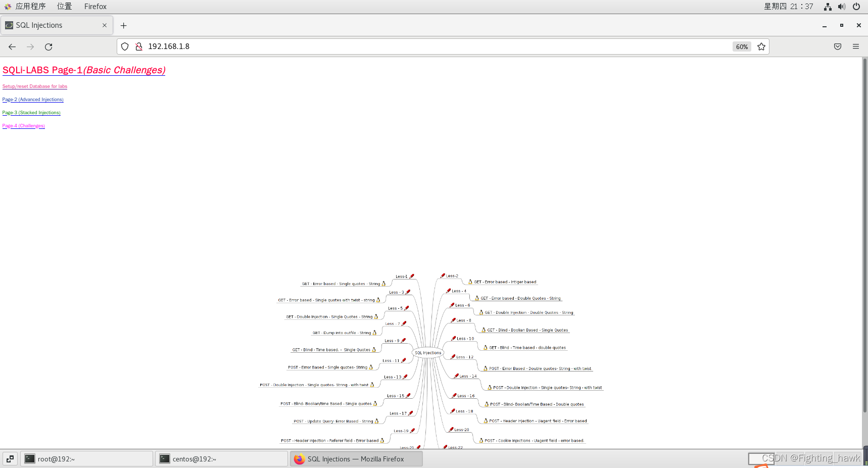The width and height of the screenshot is (868, 468).
Task: Bookmark this page with the star icon
Action: 761,46
